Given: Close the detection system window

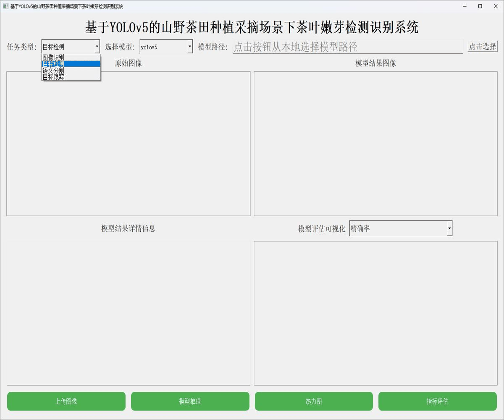Looking at the screenshot, I should tap(495, 6).
